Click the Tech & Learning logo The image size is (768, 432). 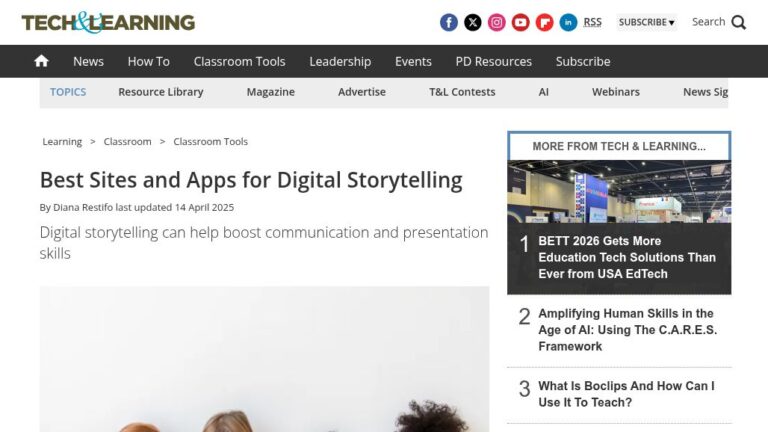(x=108, y=22)
